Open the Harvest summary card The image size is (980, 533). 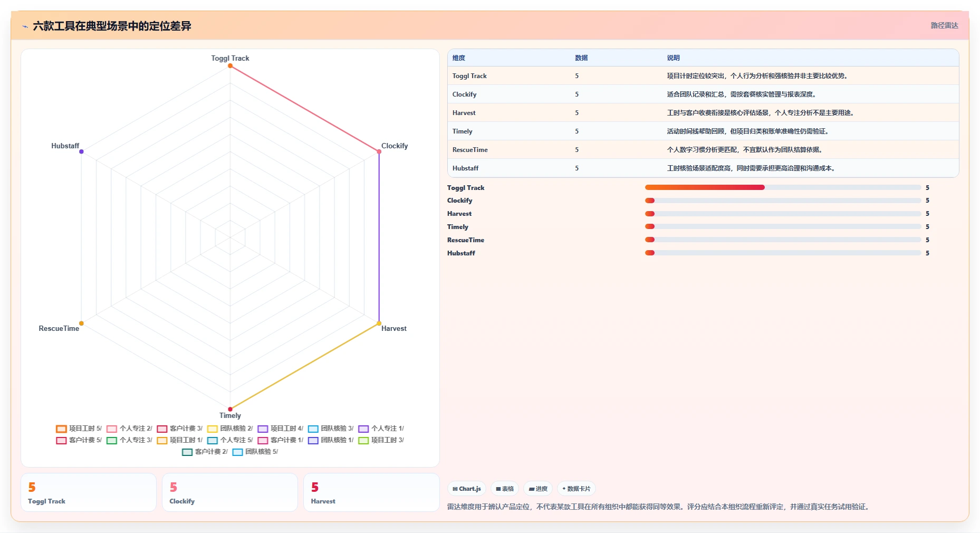pos(371,492)
